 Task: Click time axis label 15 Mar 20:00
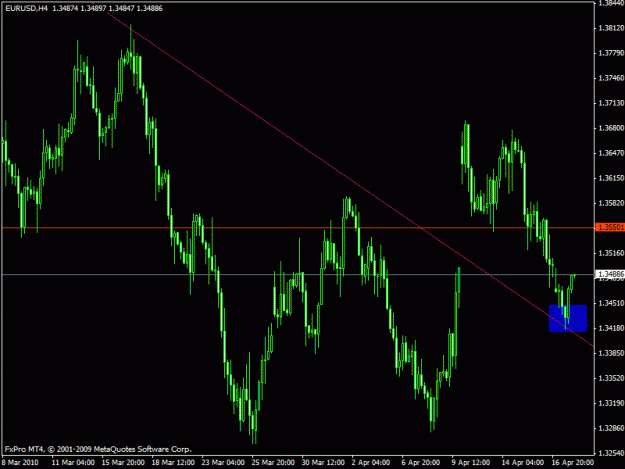pyautogui.click(x=123, y=463)
